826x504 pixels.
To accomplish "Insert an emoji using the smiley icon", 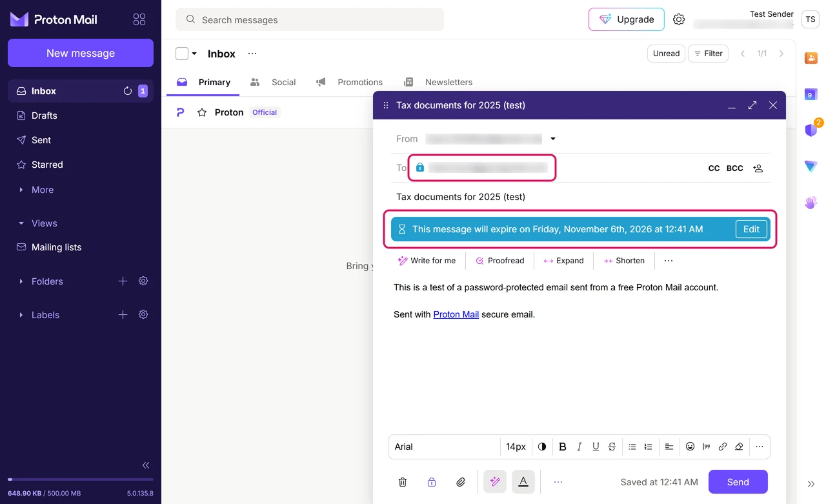I will point(690,447).
